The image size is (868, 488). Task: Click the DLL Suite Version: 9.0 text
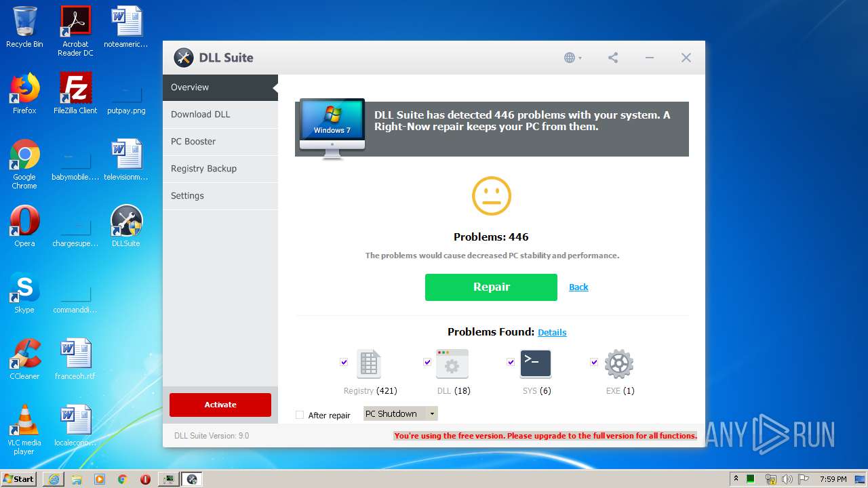point(212,436)
